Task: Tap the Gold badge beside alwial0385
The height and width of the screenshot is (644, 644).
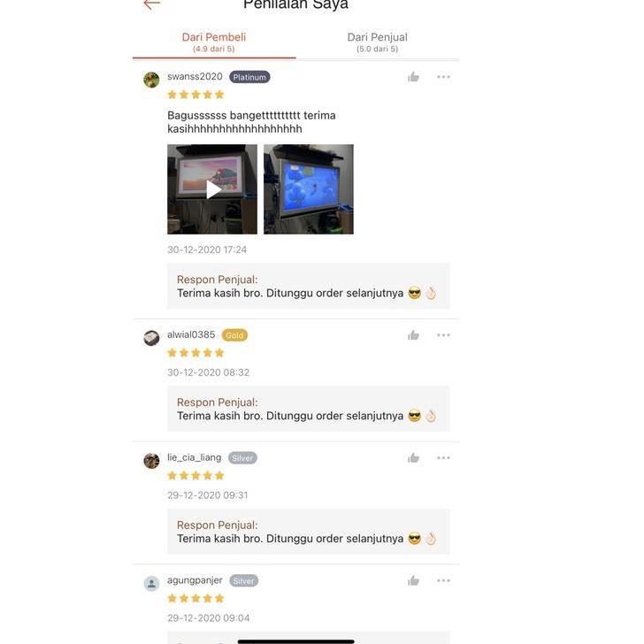Action: [x=234, y=335]
